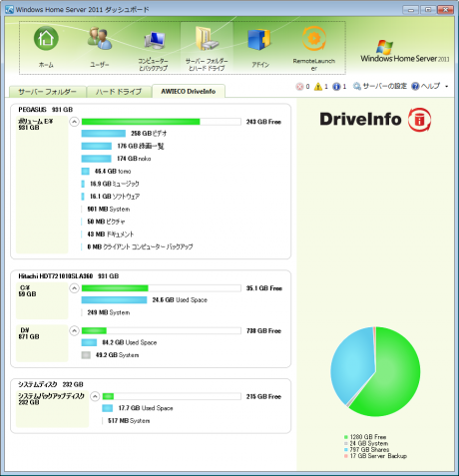Click the dashboard window title icon
The image size is (459, 476).
pos(10,10)
